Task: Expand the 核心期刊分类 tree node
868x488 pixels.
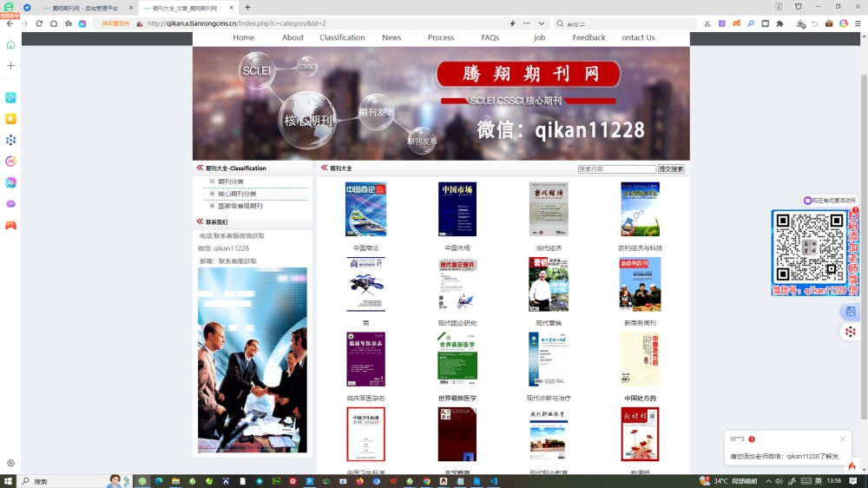Action: 212,194
